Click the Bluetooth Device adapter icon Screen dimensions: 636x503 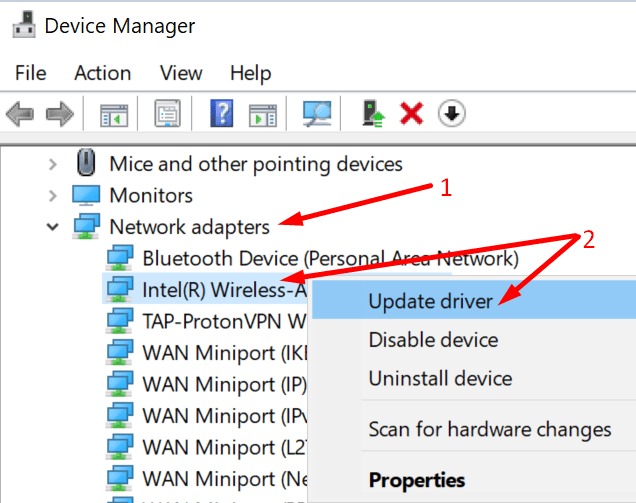tap(120, 258)
